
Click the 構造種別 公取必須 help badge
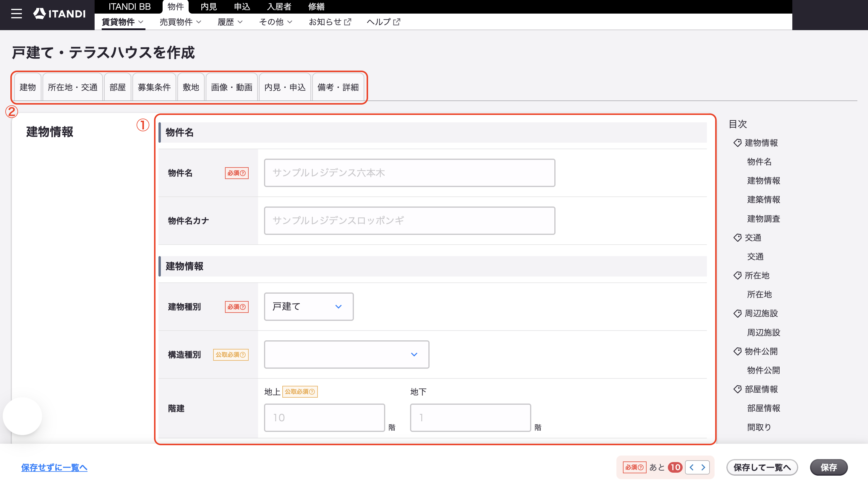(x=231, y=355)
